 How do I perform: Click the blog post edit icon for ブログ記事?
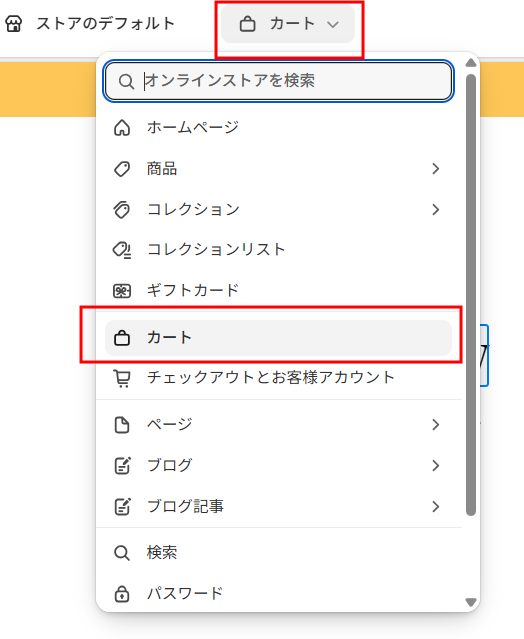click(122, 507)
